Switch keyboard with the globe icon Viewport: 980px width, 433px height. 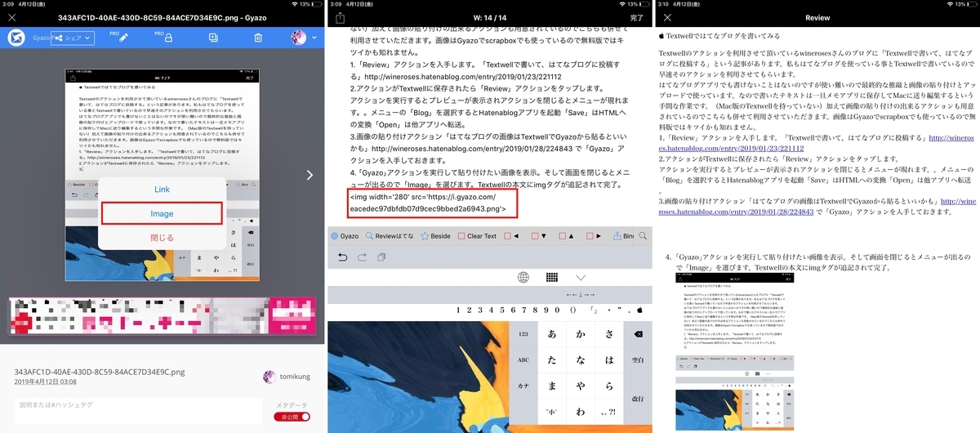(523, 278)
